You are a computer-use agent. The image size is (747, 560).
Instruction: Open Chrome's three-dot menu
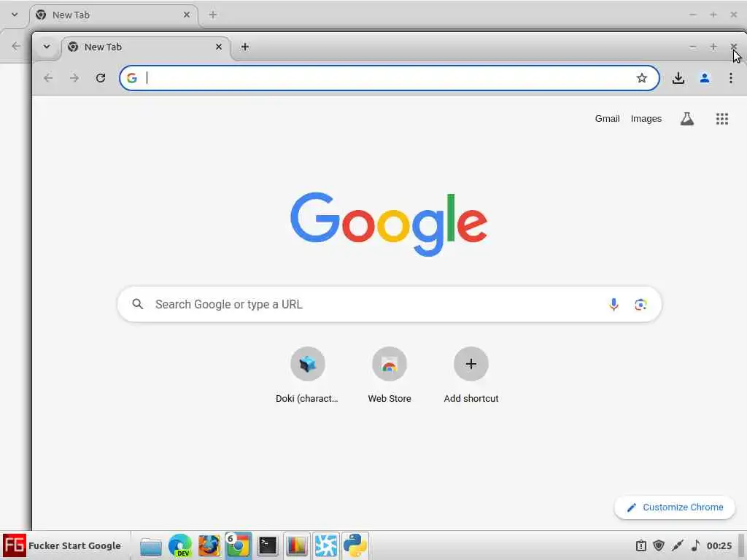[x=730, y=77]
